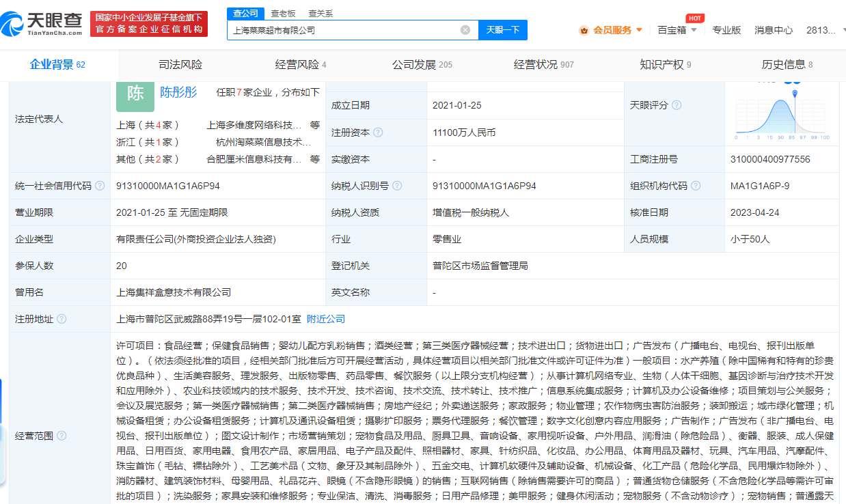Expand 等 after 上海多维度网络科技
Viewport: 846px width, 504px height.
coord(314,125)
